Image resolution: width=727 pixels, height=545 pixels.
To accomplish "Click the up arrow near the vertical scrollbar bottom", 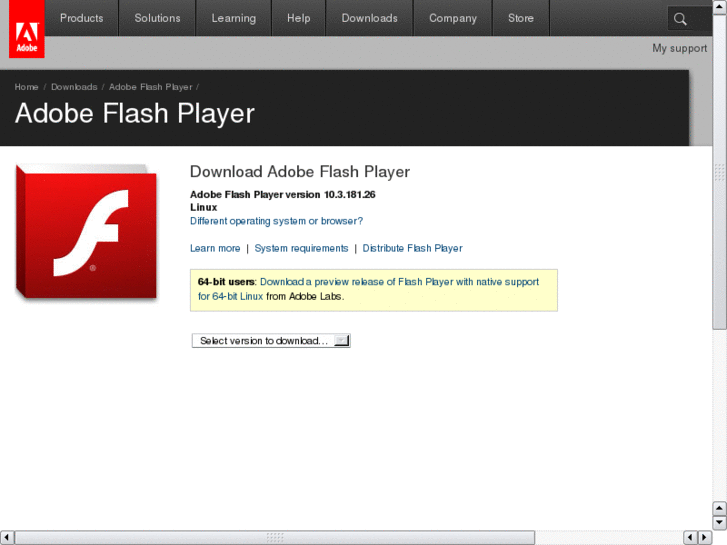I will (719, 508).
